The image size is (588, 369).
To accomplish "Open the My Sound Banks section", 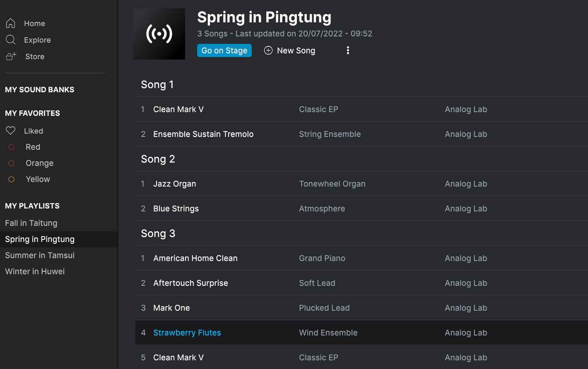I will tap(40, 89).
